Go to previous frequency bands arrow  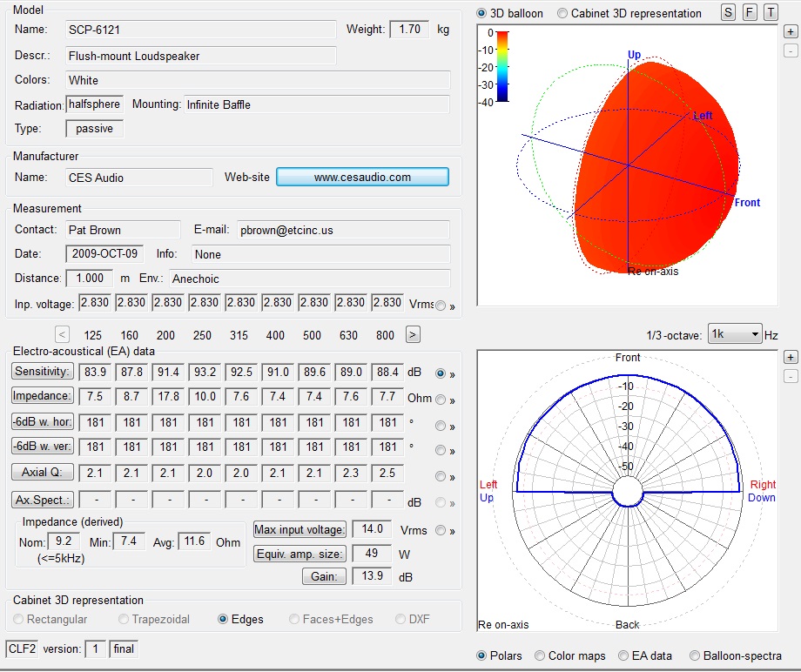[62, 334]
